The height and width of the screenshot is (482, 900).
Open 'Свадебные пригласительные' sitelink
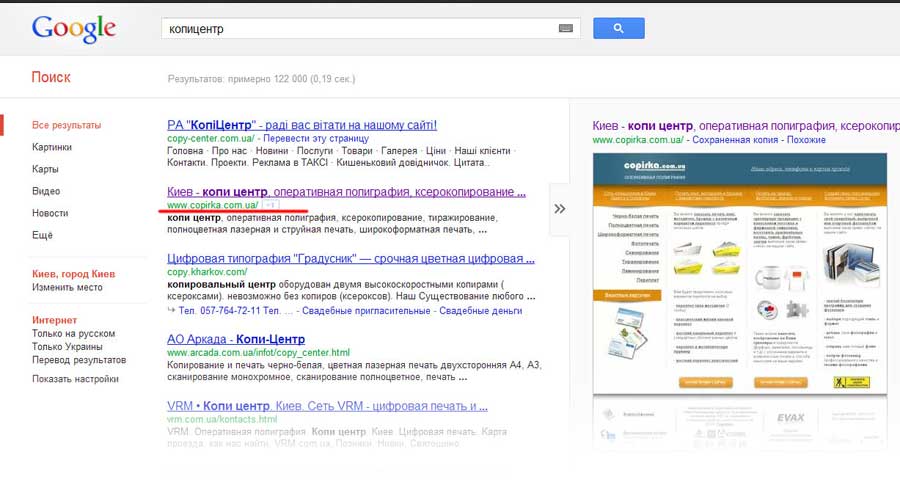[366, 310]
